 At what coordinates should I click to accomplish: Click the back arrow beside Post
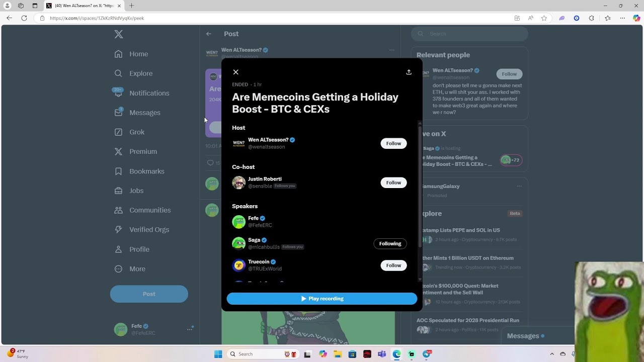pos(209,34)
